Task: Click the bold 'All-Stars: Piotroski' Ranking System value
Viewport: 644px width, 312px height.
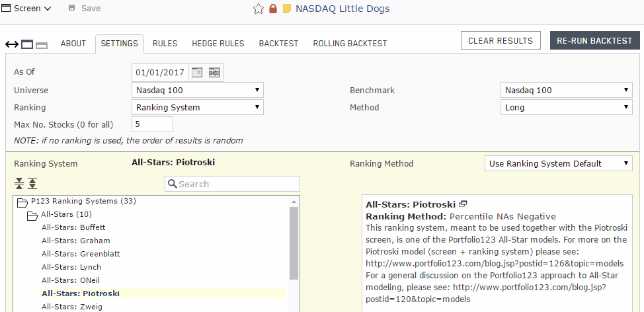Action: coord(173,162)
